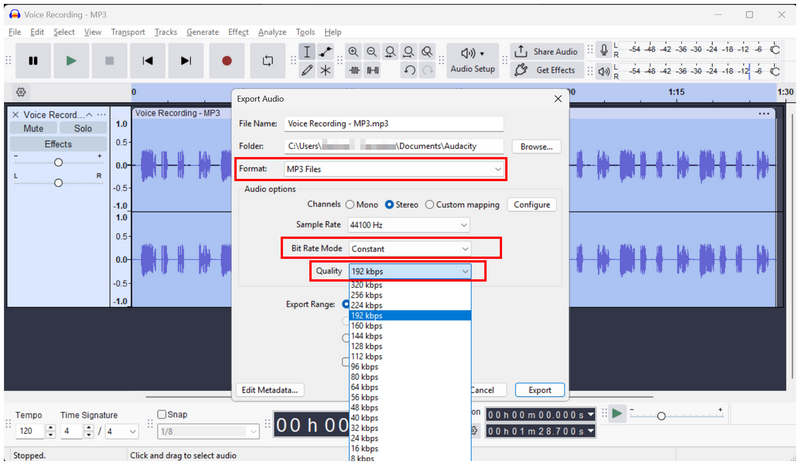The image size is (800, 465).
Task: Click the Edit Metadata... button
Action: [x=269, y=390]
